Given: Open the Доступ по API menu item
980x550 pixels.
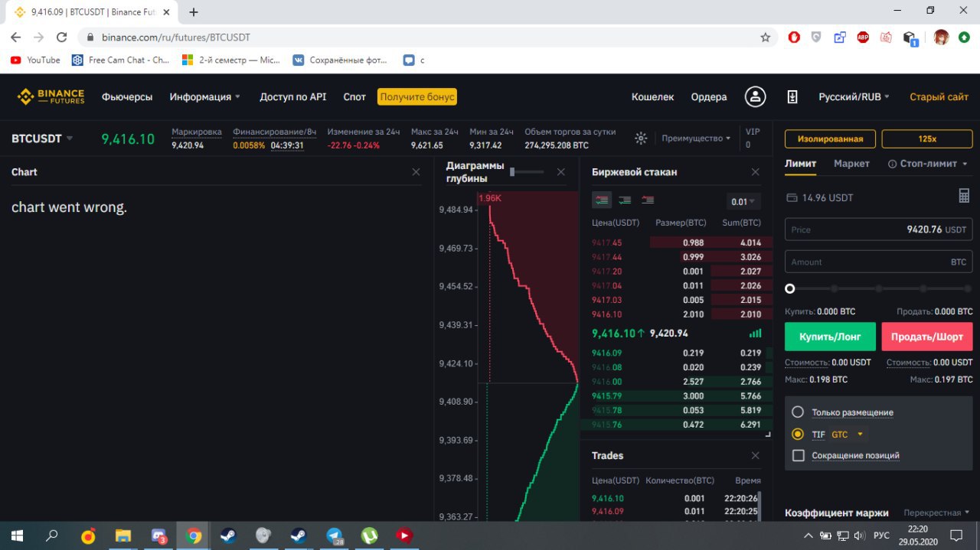Looking at the screenshot, I should tap(292, 96).
